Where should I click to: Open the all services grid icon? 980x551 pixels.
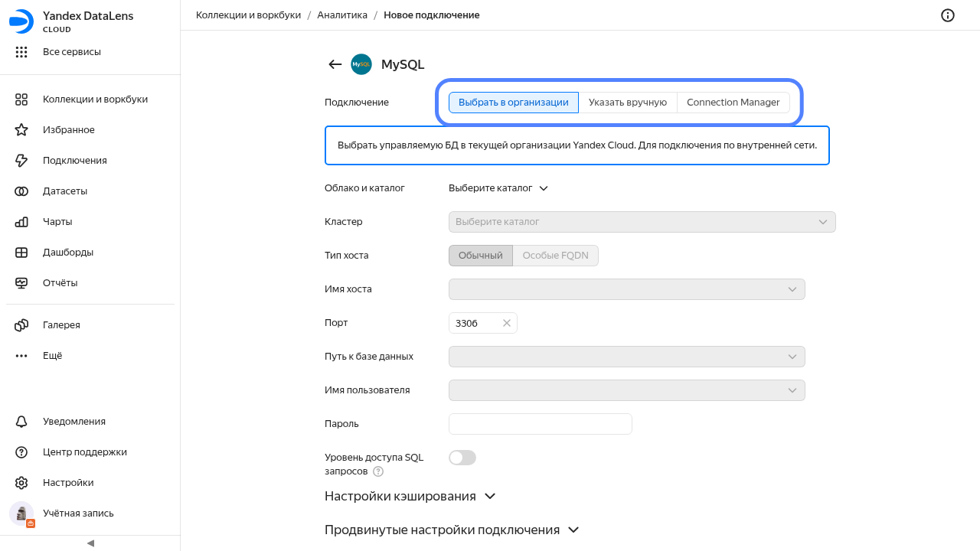pos(21,52)
